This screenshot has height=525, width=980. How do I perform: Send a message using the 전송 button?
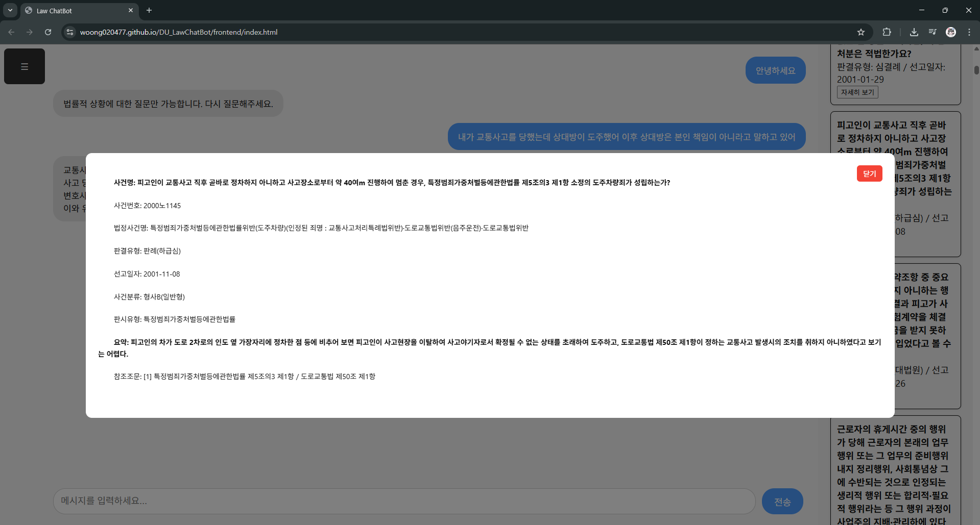(782, 501)
